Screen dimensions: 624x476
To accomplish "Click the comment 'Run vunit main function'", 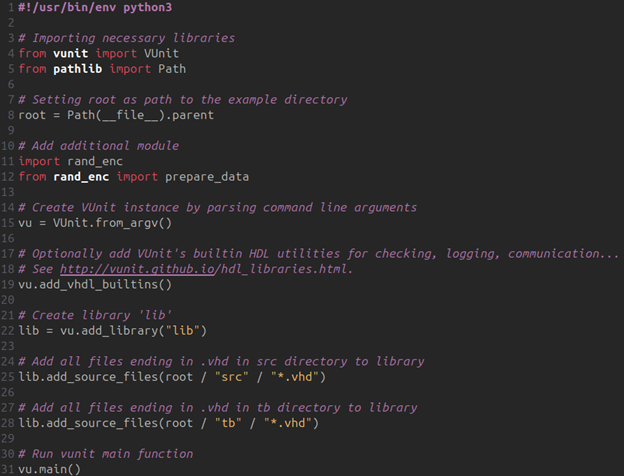I will pyautogui.click(x=105, y=454).
